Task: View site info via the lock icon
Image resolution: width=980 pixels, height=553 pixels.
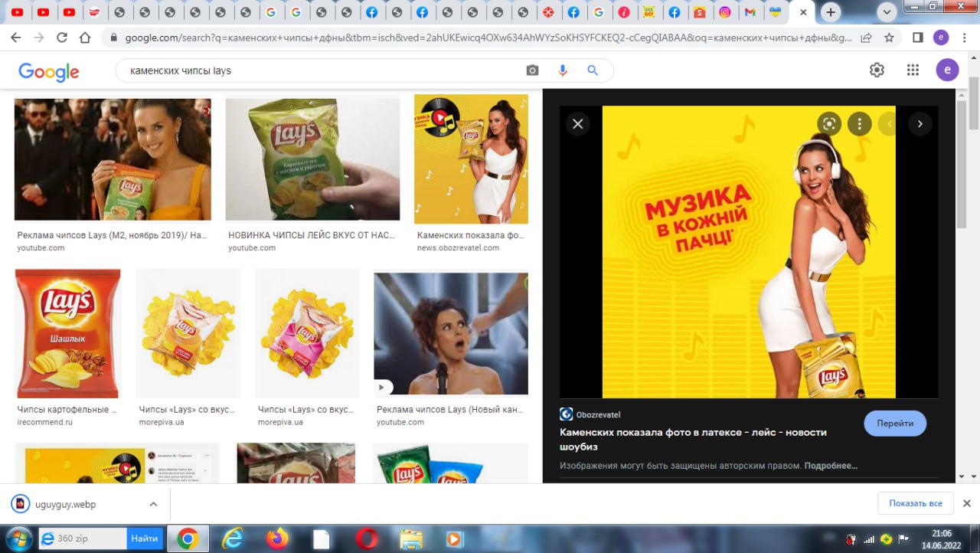Action: coord(113,38)
